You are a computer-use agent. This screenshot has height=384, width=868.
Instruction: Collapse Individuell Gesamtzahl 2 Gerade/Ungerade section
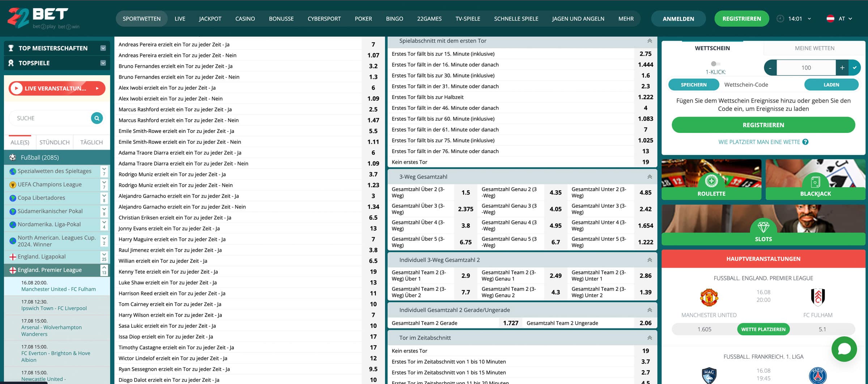click(x=650, y=310)
